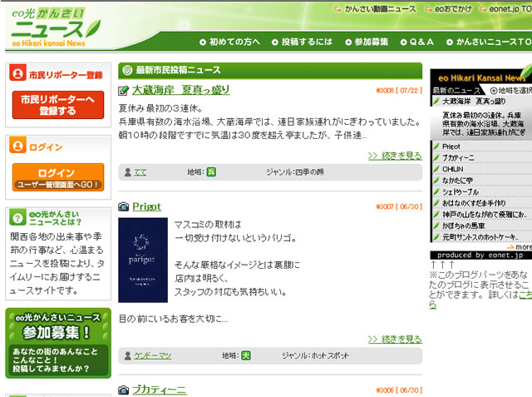Screen dimensions: 532x397
Task: Click user icon beside てて
Action: [127, 172]
